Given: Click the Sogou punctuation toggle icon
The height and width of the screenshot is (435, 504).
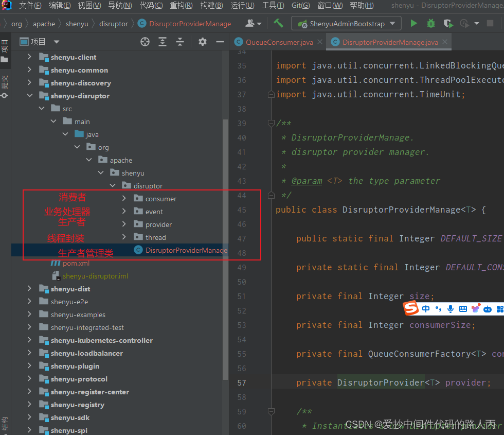Looking at the screenshot, I should [x=438, y=309].
